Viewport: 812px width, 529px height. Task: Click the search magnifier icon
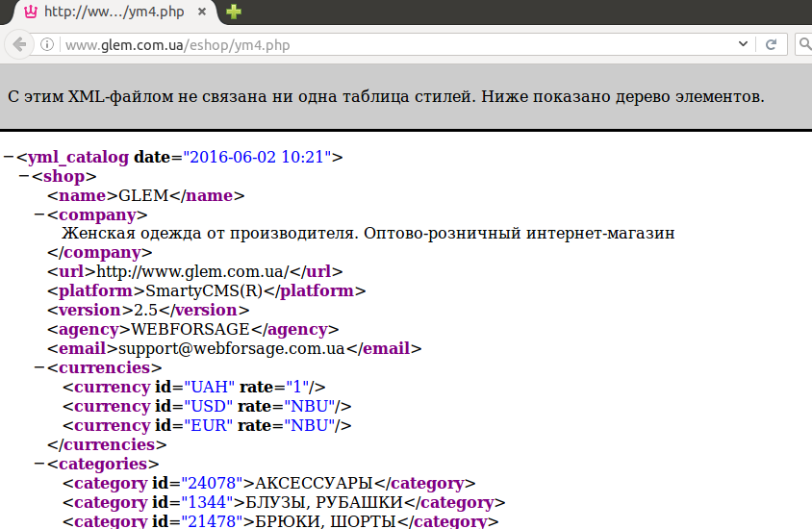click(804, 44)
